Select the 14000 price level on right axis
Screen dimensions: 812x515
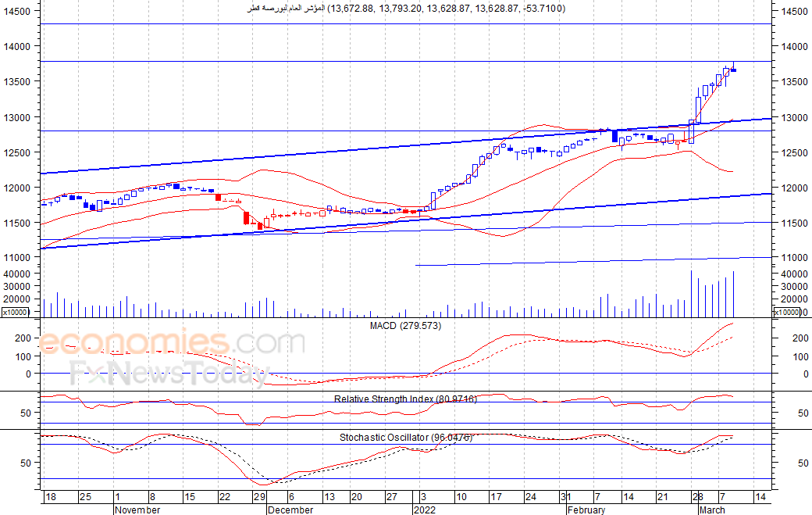(x=794, y=47)
